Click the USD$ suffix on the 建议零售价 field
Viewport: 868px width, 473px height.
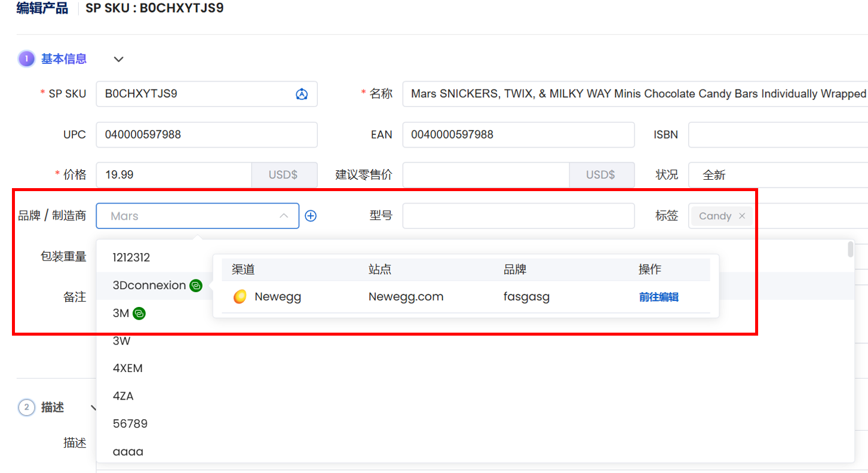point(602,175)
